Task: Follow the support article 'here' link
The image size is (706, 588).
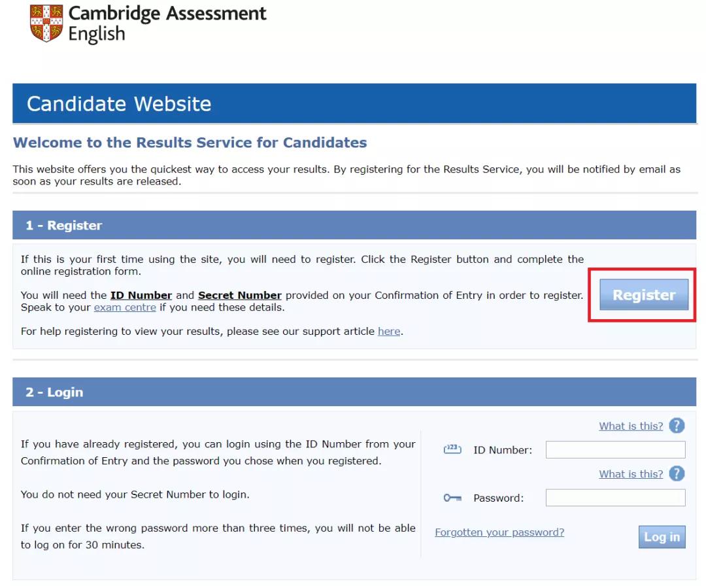Action: [389, 332]
